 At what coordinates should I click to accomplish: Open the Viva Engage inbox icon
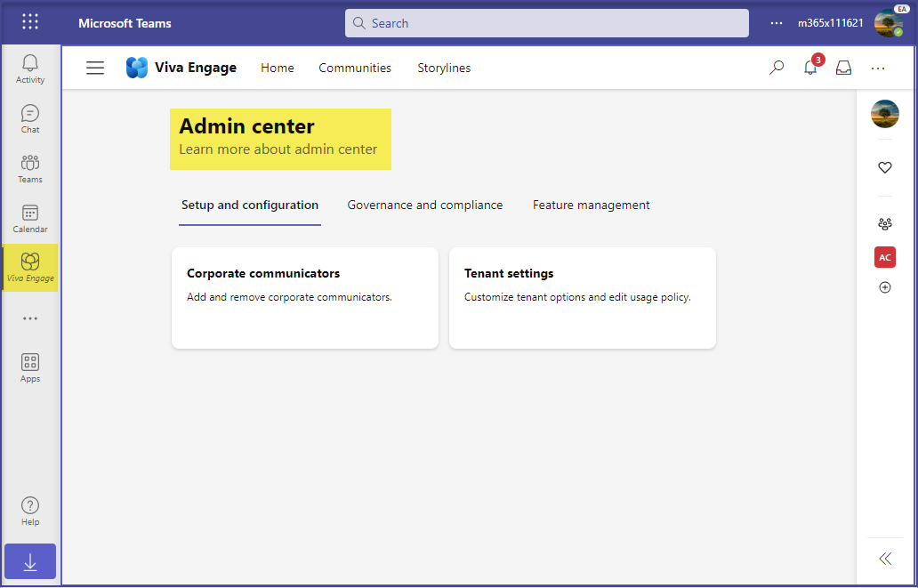coord(843,68)
